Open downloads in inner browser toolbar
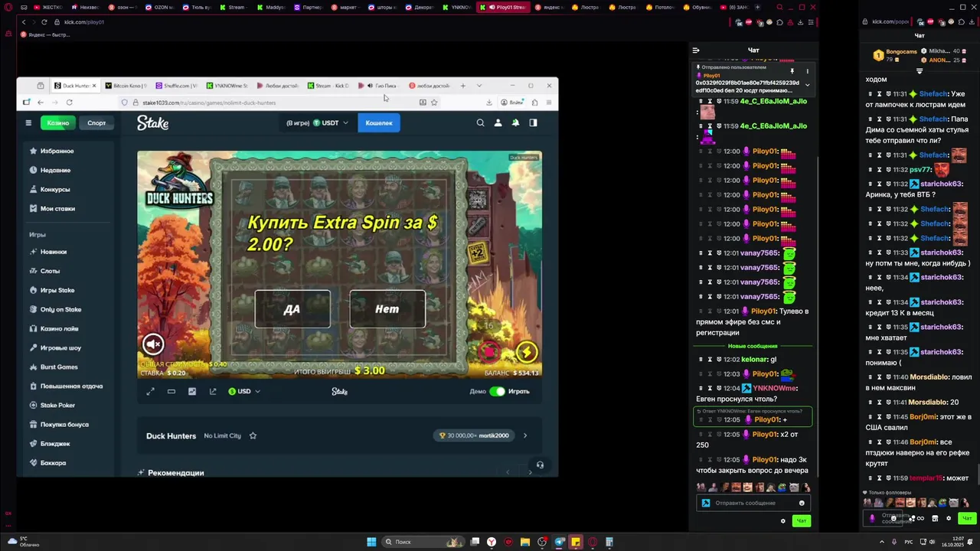 pyautogui.click(x=489, y=102)
